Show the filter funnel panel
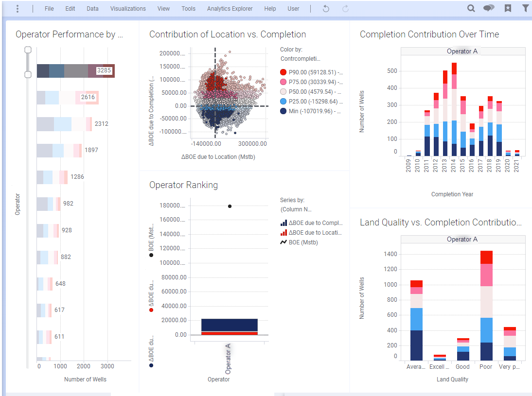Image resolution: width=532 pixels, height=396 pixels. click(525, 8)
